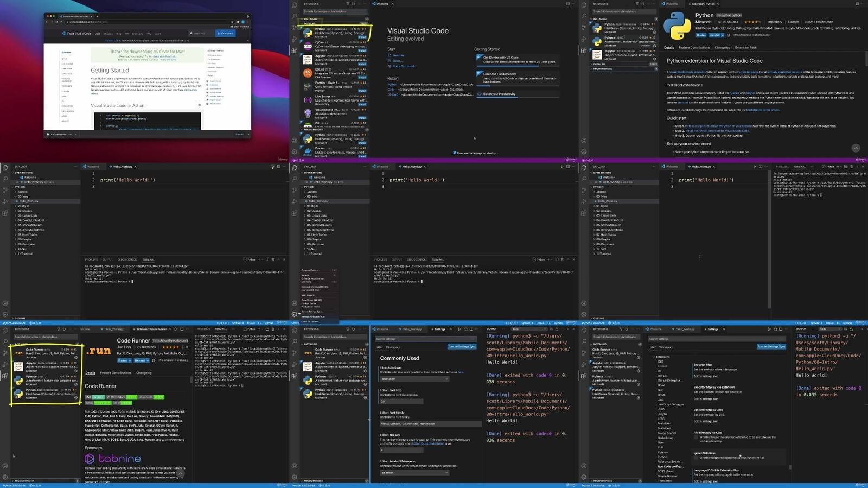Select 'Run Code configu...' in settings tree

tap(670, 466)
